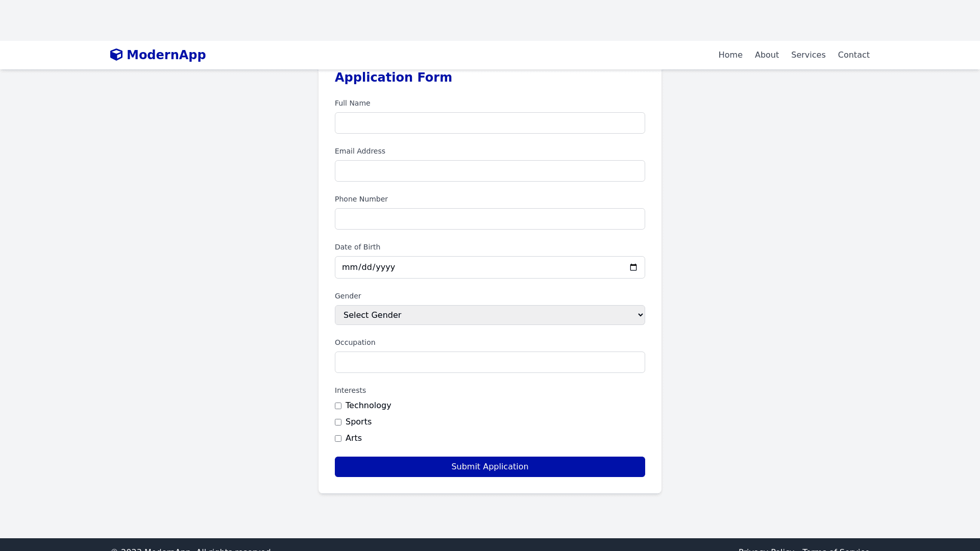Screen dimensions: 980x551
Task: Check the Technology interest checkbox
Action: [x=338, y=406]
